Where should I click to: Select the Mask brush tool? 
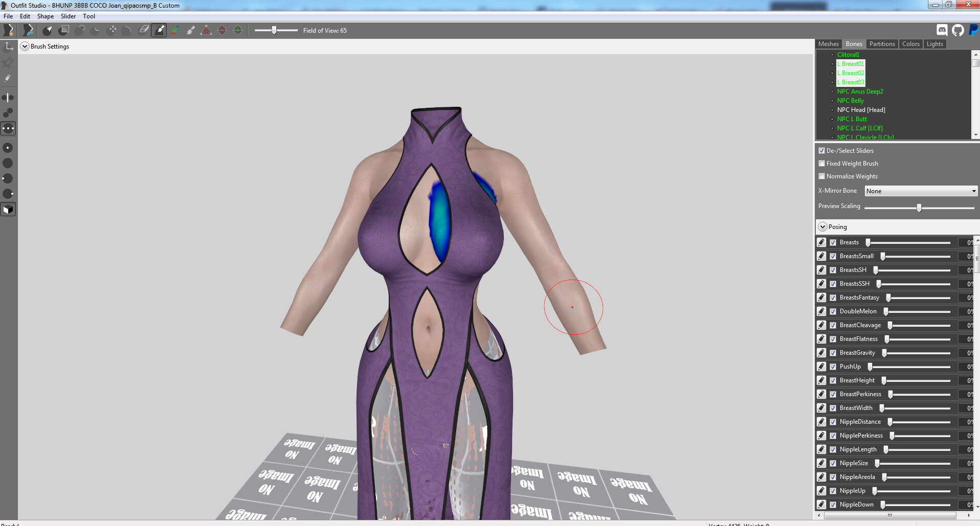pos(63,30)
